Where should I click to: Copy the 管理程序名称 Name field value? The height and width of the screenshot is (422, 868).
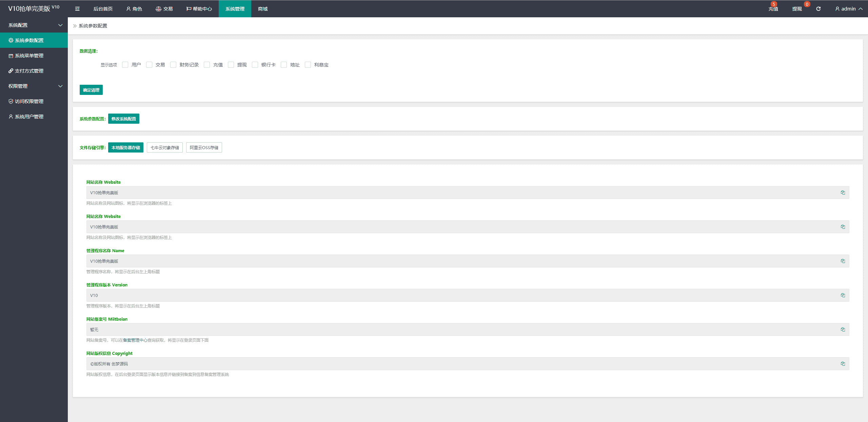coord(843,261)
